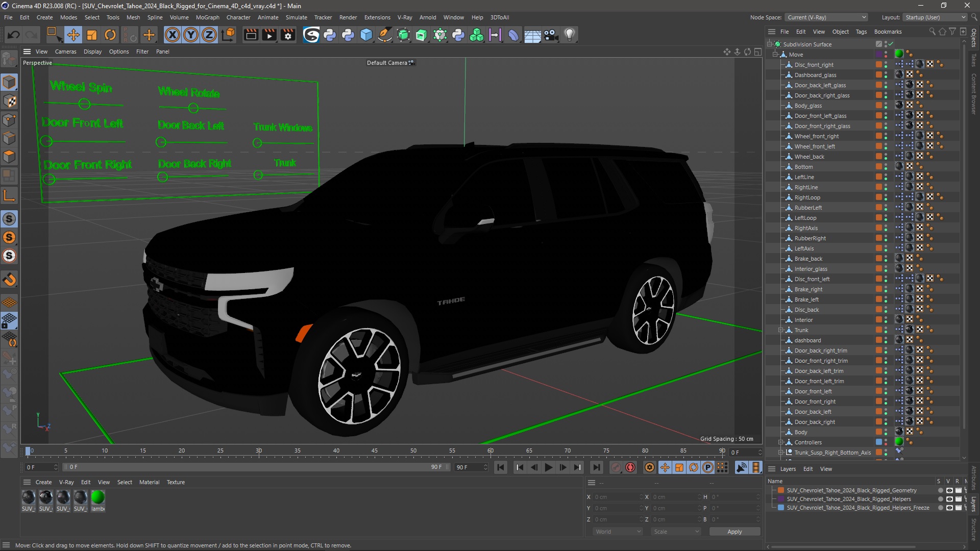Select the first SUV material thumbnail

coord(29,497)
